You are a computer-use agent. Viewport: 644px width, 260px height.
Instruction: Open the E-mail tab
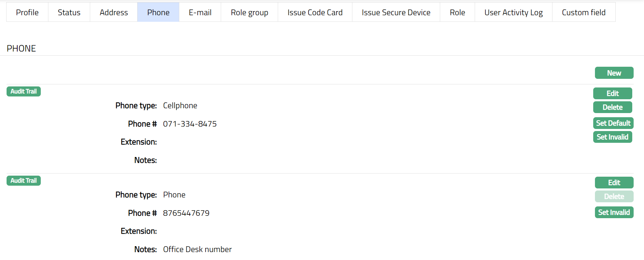200,12
